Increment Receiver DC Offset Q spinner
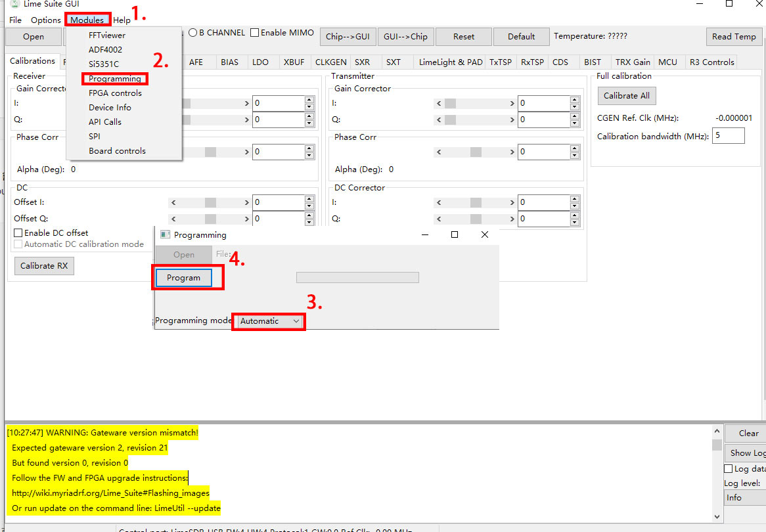The width and height of the screenshot is (766, 532). (309, 215)
